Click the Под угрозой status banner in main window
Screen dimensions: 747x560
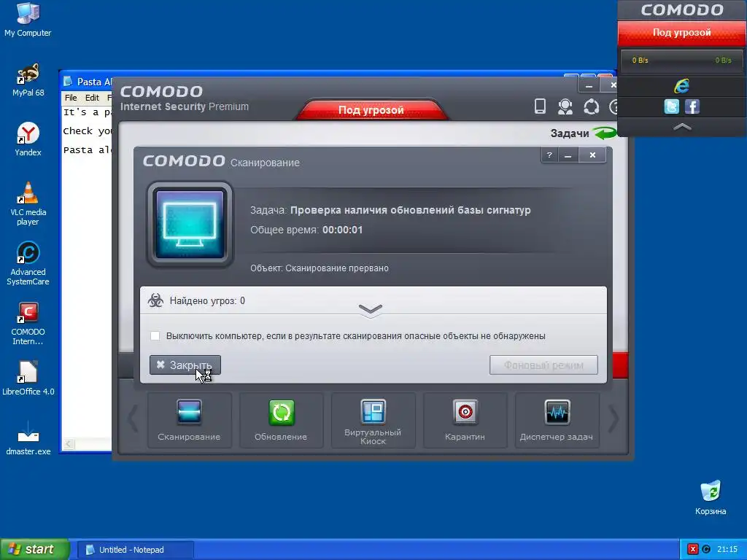point(371,110)
